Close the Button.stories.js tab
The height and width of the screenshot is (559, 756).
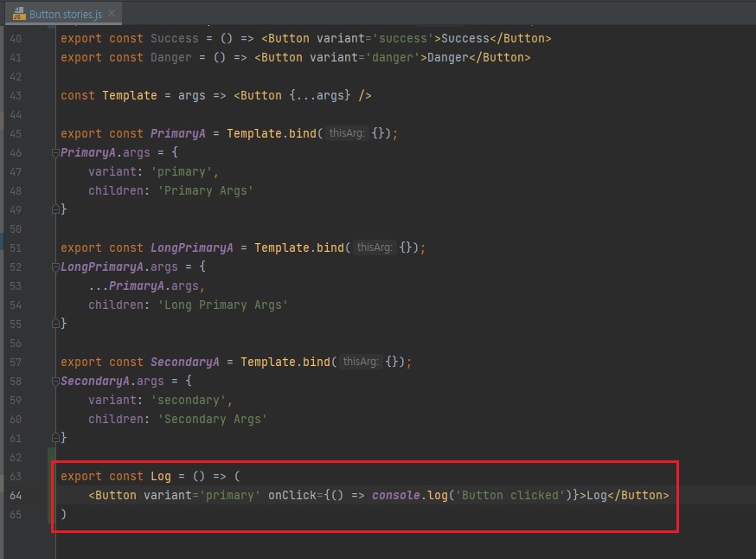(x=112, y=14)
